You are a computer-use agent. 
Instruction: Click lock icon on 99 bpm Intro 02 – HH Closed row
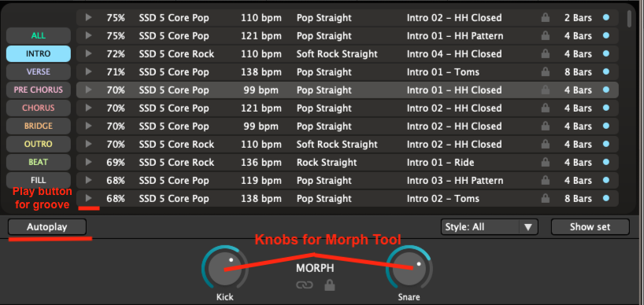coord(546,126)
